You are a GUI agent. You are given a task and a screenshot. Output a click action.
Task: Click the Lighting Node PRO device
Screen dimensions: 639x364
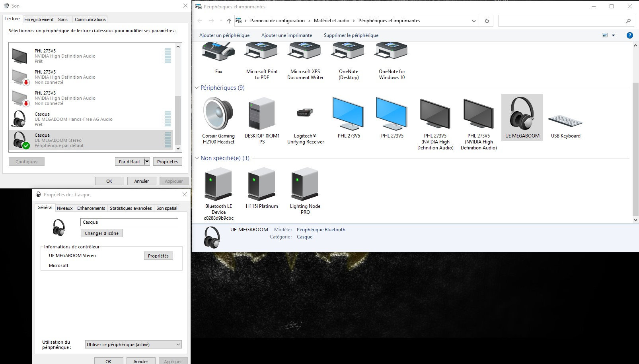point(305,184)
